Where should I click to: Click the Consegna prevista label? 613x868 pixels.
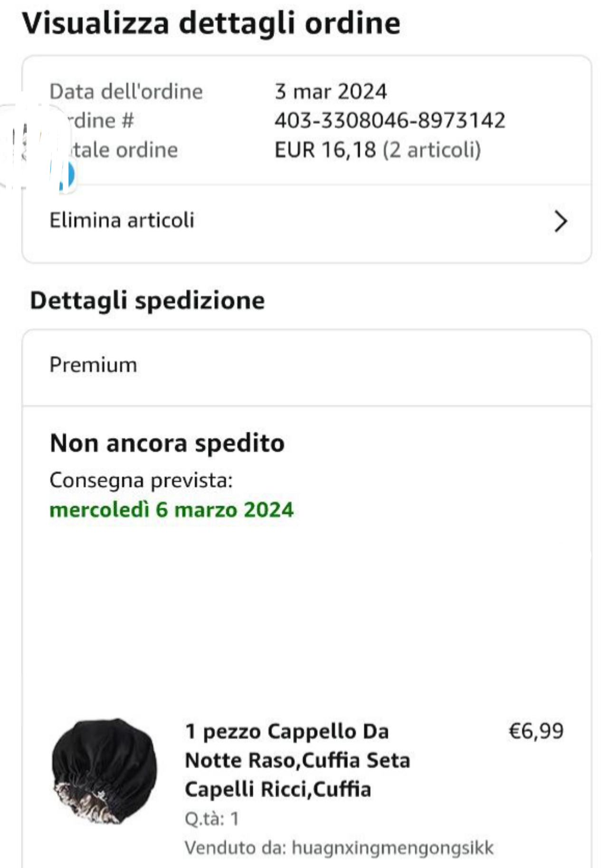(x=141, y=480)
